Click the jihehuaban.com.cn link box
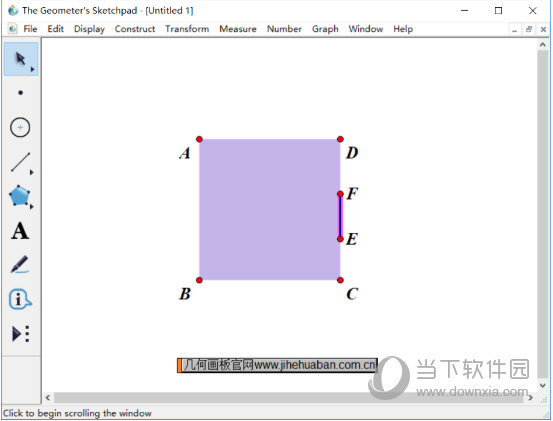This screenshot has height=421, width=553. pyautogui.click(x=277, y=365)
